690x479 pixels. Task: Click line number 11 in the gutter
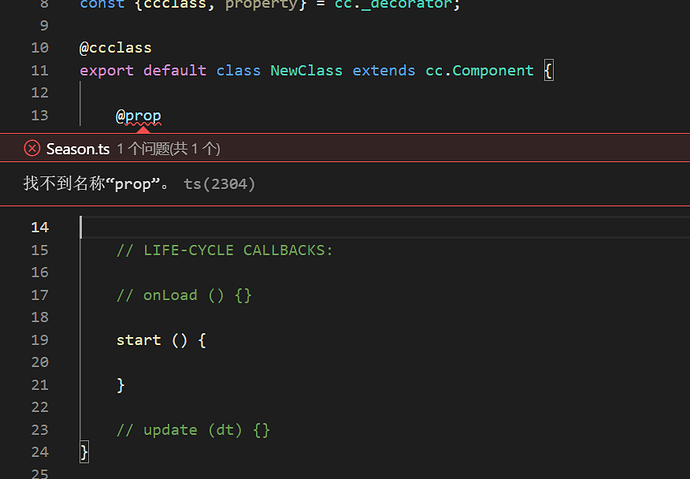coord(39,71)
